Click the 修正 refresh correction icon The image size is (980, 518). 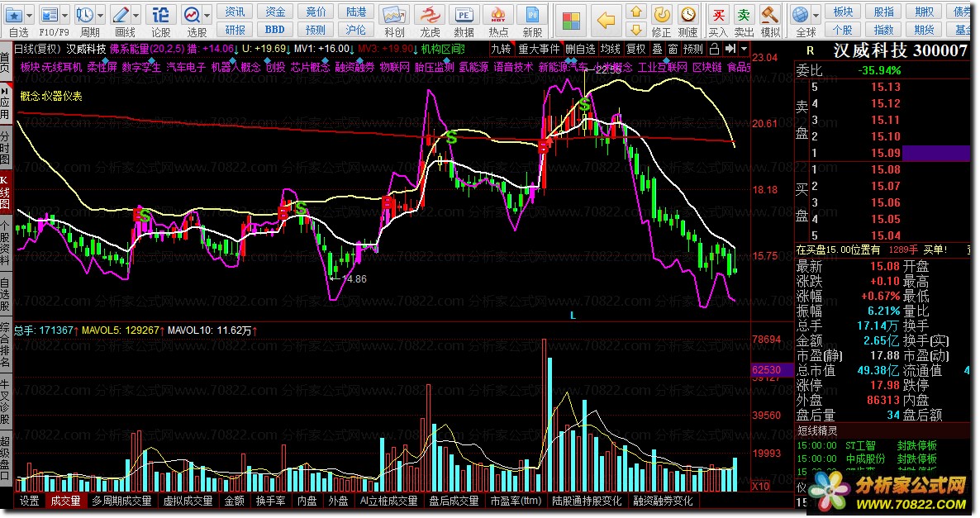pyautogui.click(x=661, y=15)
